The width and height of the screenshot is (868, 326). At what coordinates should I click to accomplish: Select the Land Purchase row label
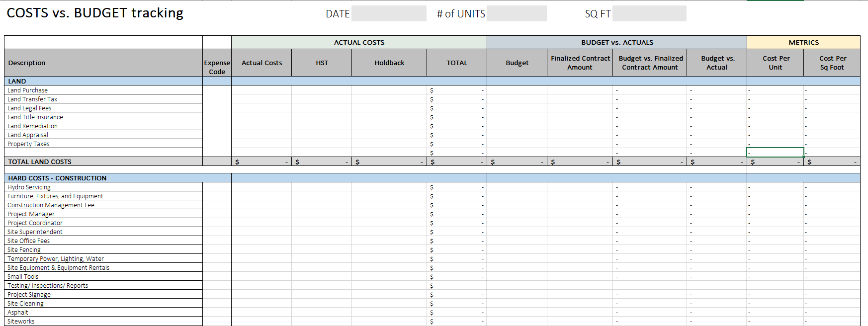tap(28, 90)
